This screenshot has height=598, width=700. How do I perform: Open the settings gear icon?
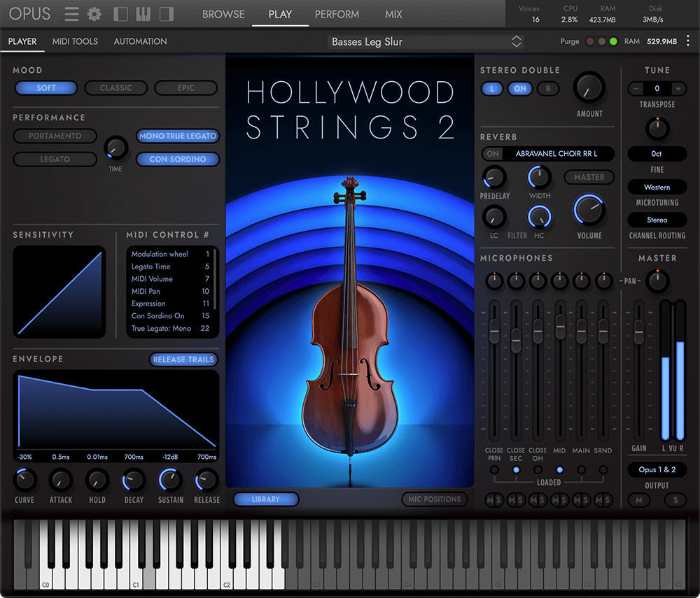pyautogui.click(x=94, y=13)
